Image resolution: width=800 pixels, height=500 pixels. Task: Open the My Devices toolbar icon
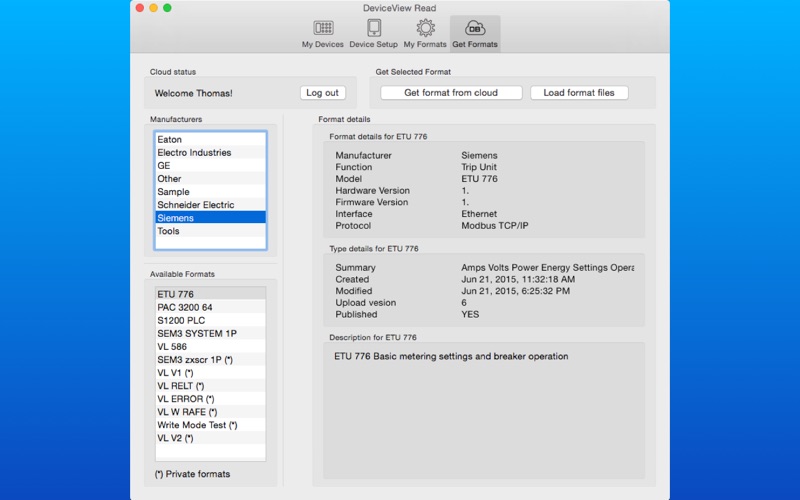click(323, 32)
